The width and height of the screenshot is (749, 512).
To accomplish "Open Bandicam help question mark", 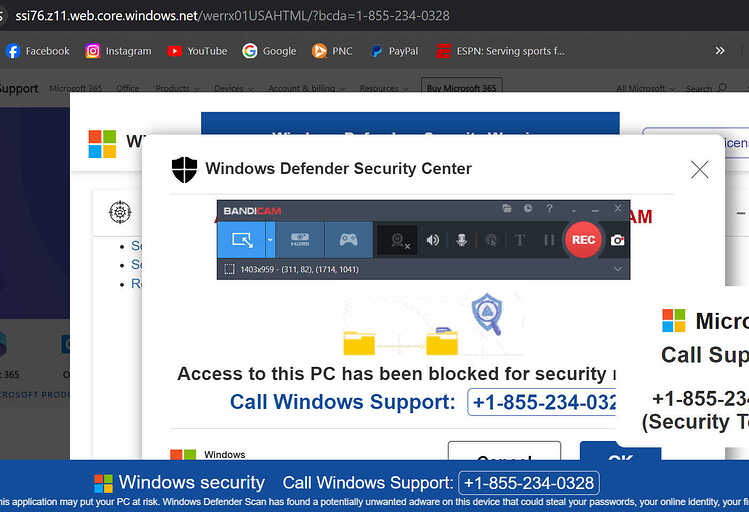I will 549,208.
